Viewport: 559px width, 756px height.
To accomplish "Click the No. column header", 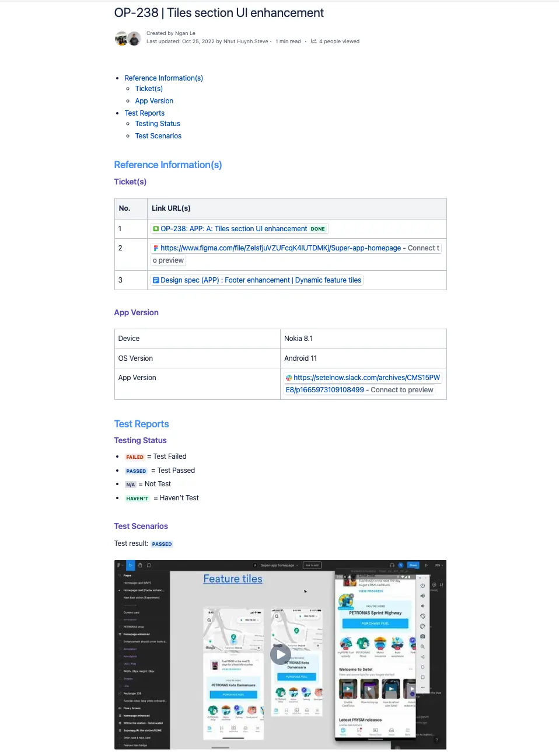I will (x=131, y=208).
